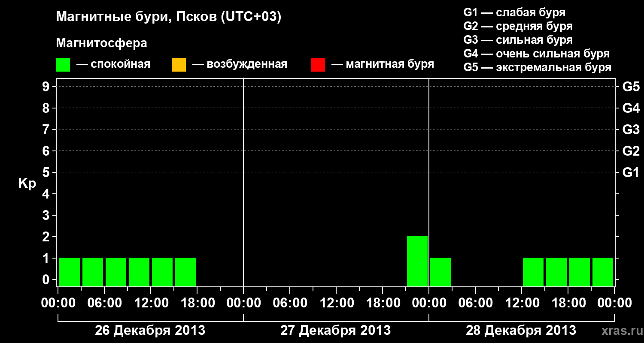
Task: Click the '18:00' time label under 26 December
Action: (x=197, y=303)
